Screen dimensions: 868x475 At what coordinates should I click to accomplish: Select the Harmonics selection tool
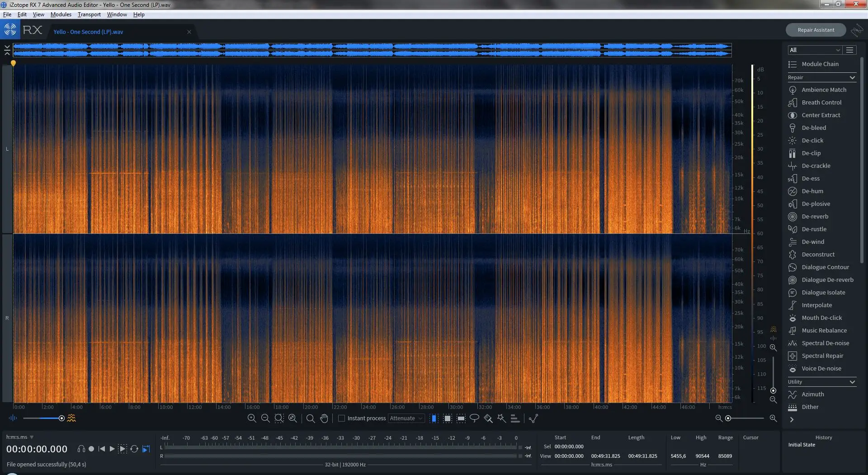tap(515, 418)
